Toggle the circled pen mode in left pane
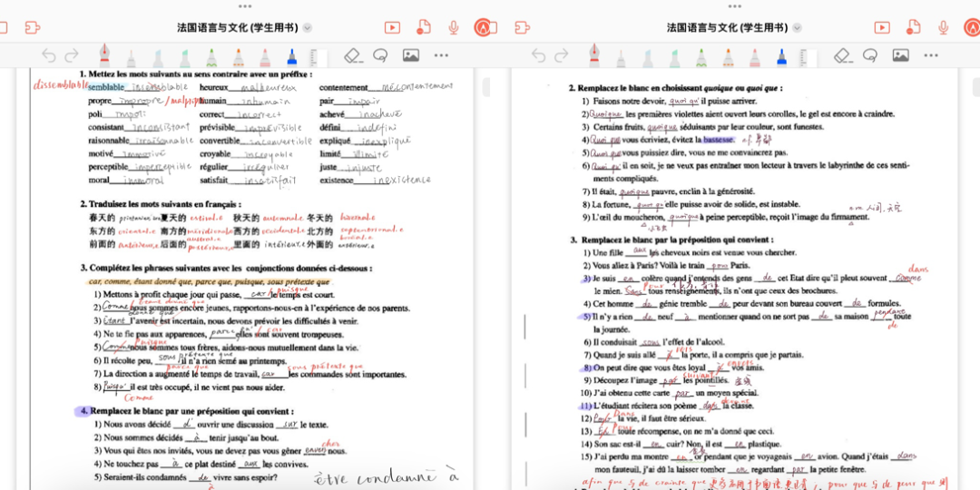This screenshot has height=490, width=980. pos(483,28)
